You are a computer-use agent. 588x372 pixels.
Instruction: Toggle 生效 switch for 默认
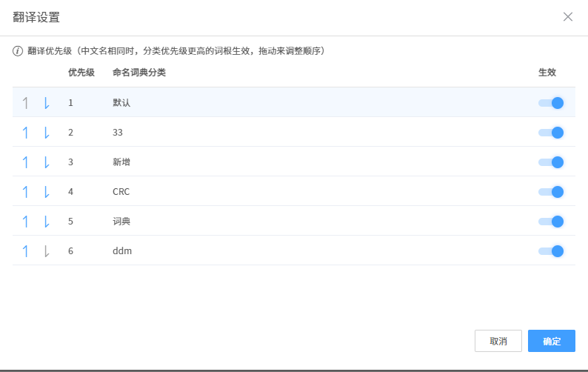click(x=551, y=102)
